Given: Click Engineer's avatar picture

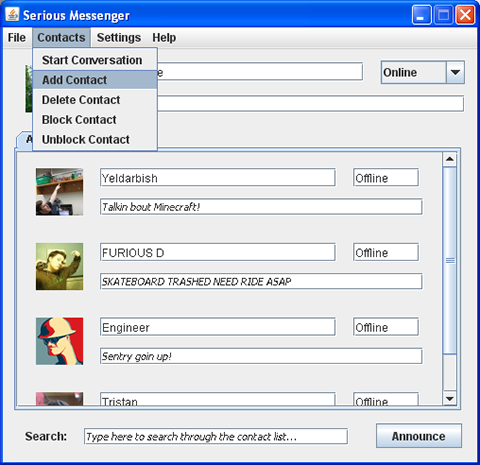Looking at the screenshot, I should tap(59, 341).
